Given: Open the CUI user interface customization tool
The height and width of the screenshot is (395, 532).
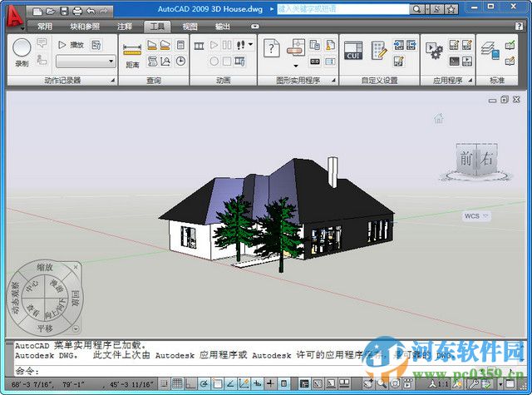Looking at the screenshot, I should click(353, 50).
